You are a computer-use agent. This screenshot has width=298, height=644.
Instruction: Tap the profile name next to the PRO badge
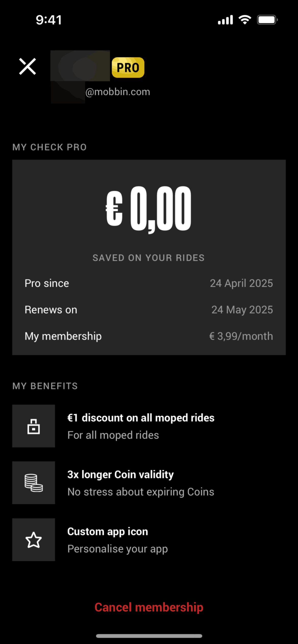tap(80, 66)
